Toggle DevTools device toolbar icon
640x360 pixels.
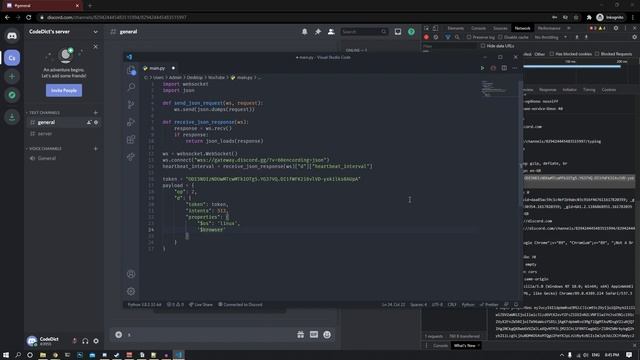point(436,28)
